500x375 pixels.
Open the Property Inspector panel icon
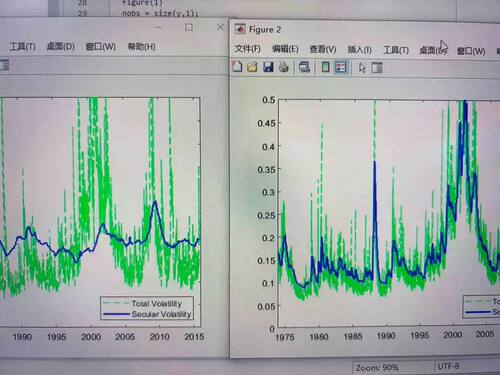coord(377,68)
